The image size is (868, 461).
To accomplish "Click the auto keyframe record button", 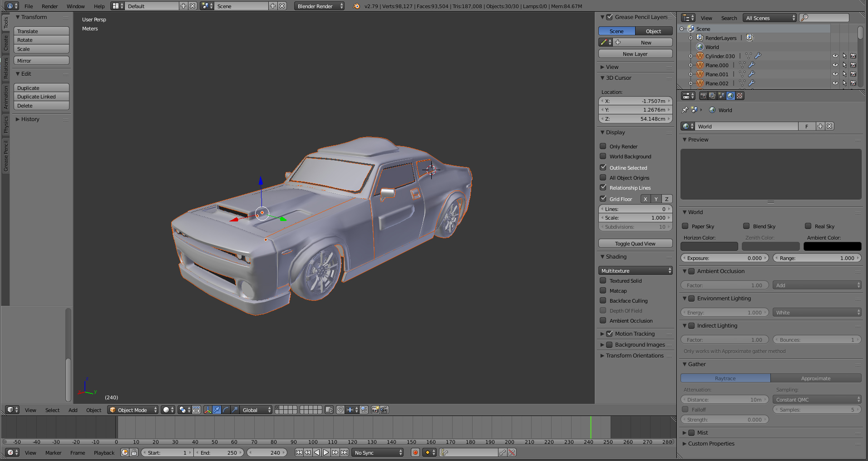I will pos(415,452).
